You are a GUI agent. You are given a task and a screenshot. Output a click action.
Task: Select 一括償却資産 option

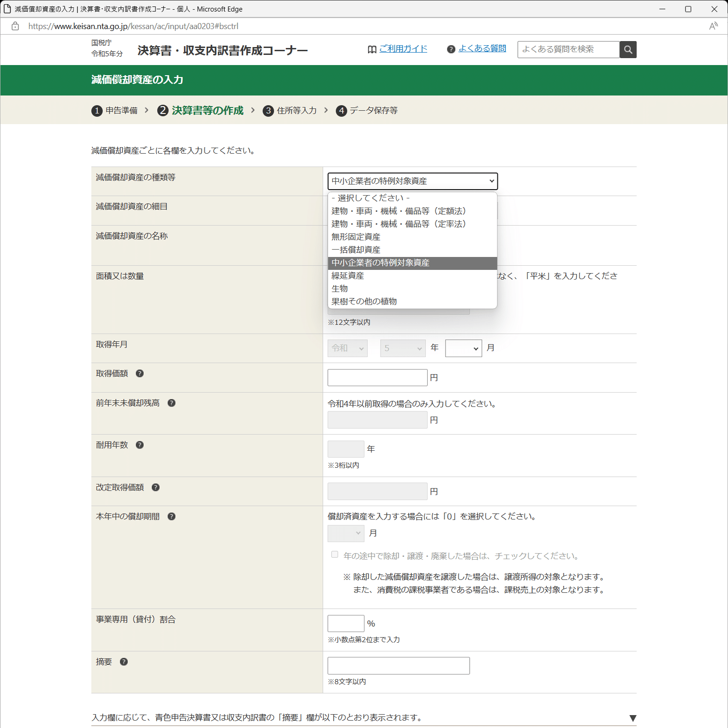(x=412, y=250)
